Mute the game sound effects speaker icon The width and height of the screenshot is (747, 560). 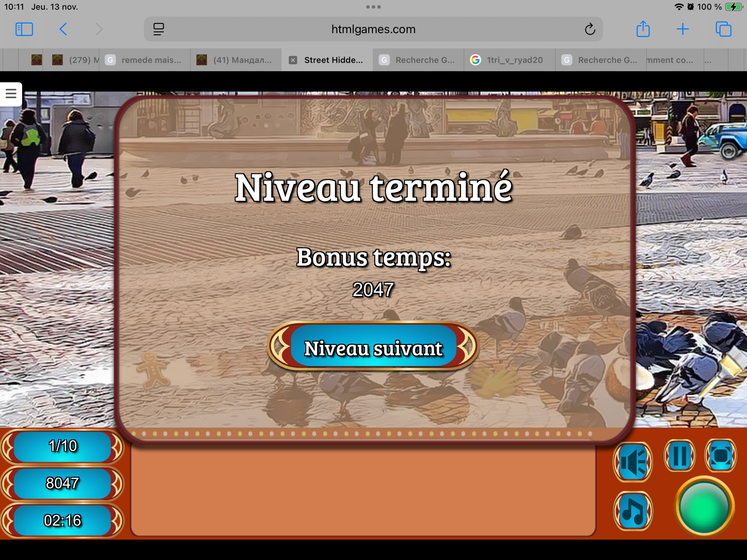[633, 462]
